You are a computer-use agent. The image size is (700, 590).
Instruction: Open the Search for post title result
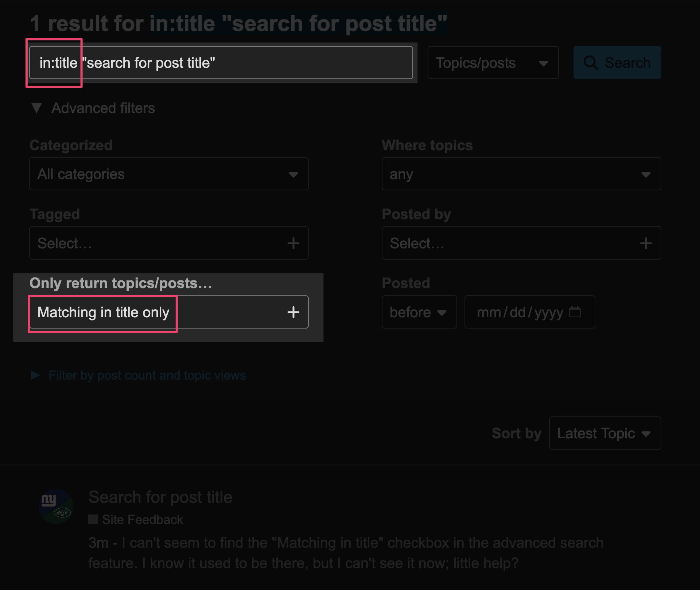pos(160,497)
